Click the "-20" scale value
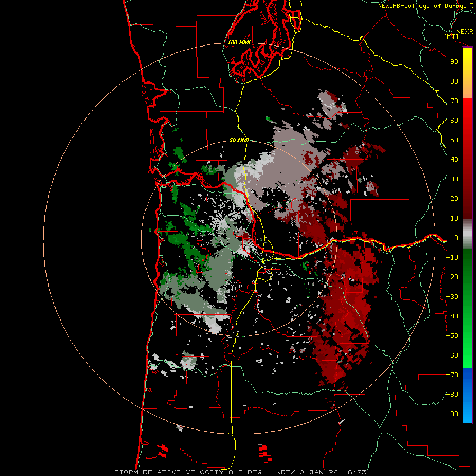 [x=452, y=277]
